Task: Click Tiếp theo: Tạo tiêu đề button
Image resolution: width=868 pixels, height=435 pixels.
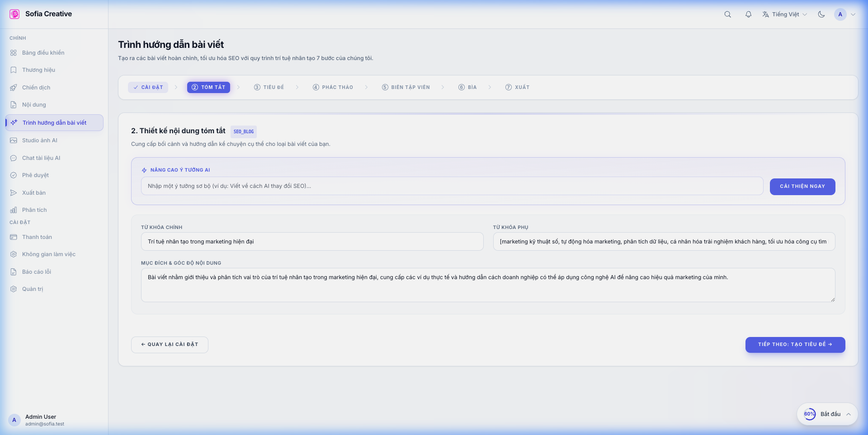Action: pos(795,345)
